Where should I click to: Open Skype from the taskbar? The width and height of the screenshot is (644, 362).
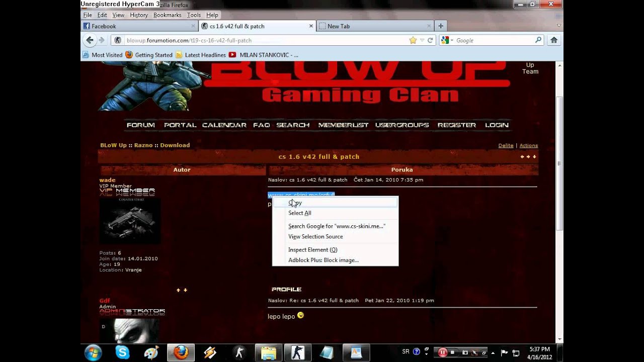122,352
